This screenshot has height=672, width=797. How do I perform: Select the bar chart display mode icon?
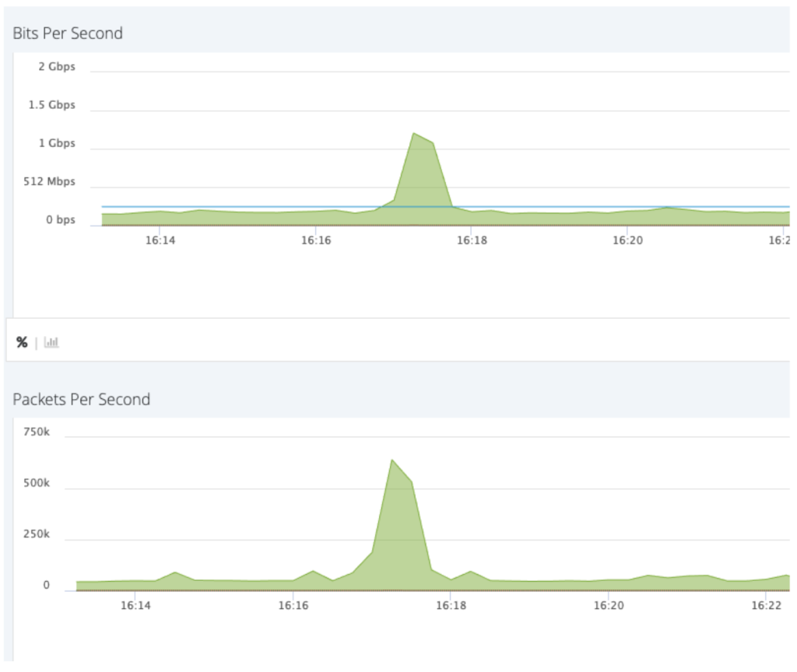[x=51, y=342]
